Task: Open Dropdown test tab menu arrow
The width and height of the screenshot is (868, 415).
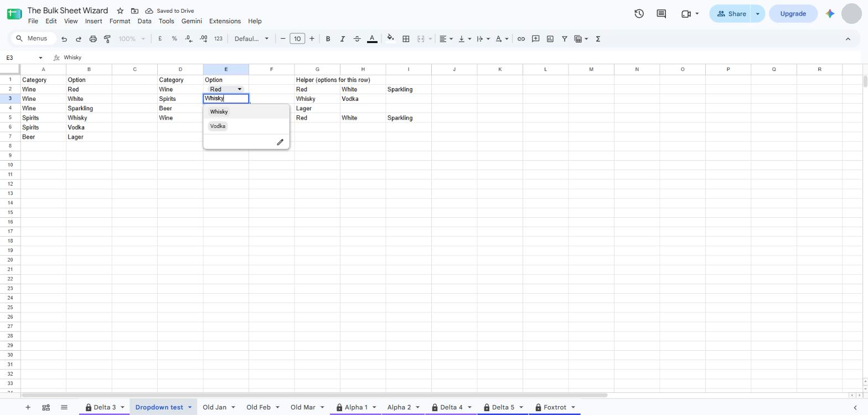Action: pos(189,407)
